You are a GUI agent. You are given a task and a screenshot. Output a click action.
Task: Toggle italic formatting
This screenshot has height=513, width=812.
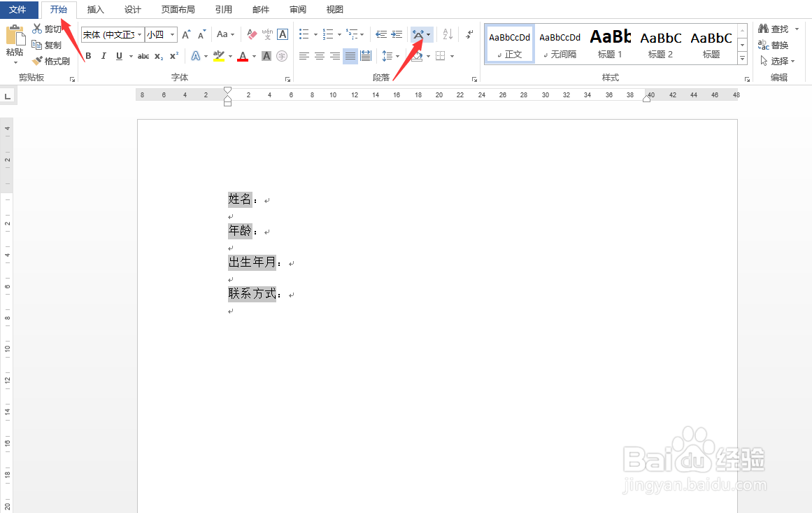(x=104, y=55)
